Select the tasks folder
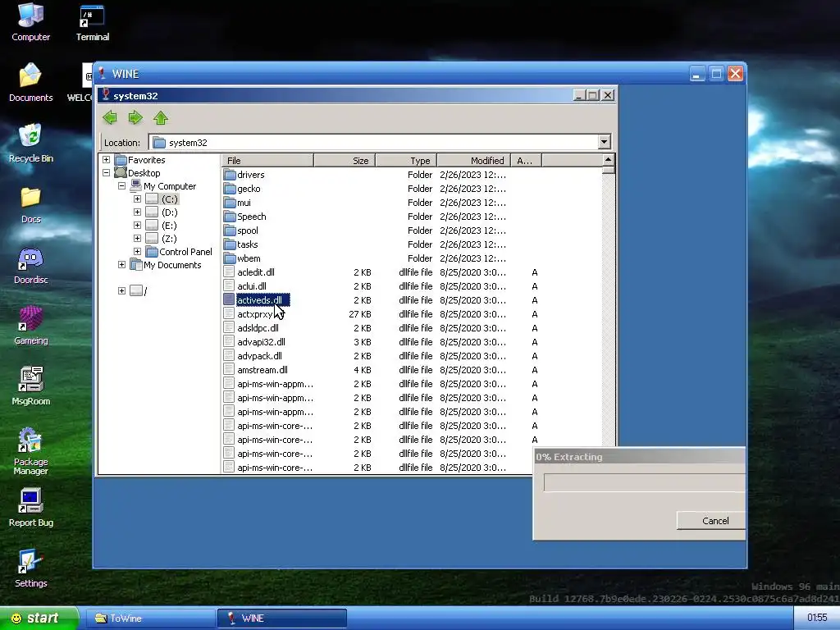This screenshot has width=840, height=630. click(248, 244)
